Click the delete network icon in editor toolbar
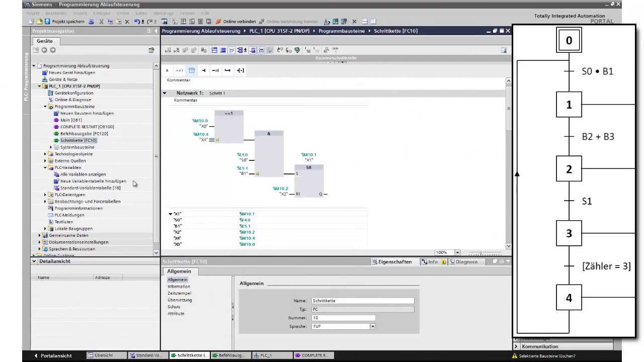 (x=177, y=50)
